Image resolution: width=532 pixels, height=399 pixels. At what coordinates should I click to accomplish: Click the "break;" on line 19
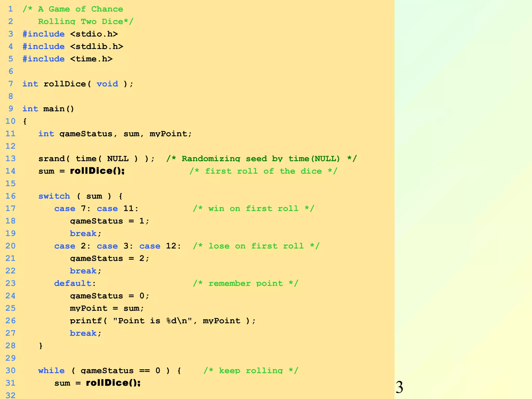pyautogui.click(x=85, y=234)
